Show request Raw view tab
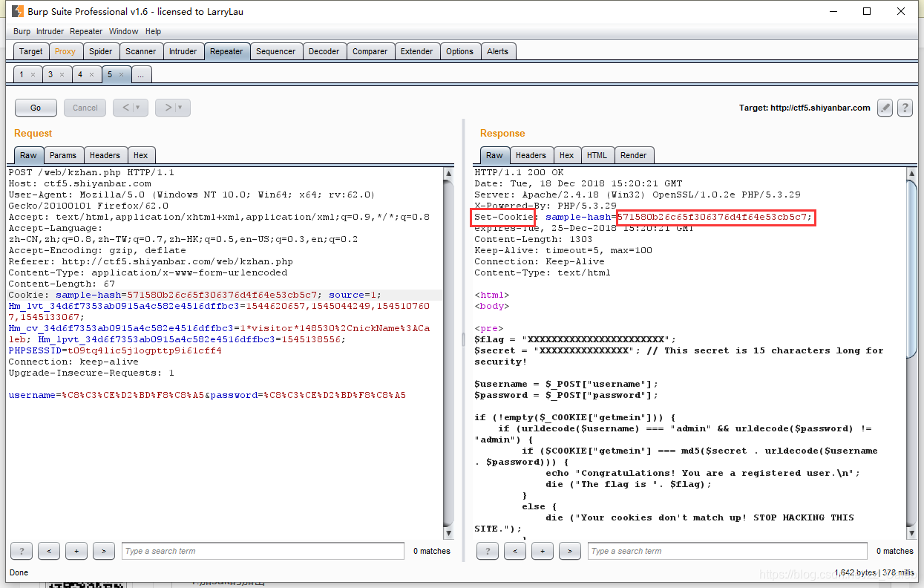Viewport: 924px width, 588px height. point(28,155)
